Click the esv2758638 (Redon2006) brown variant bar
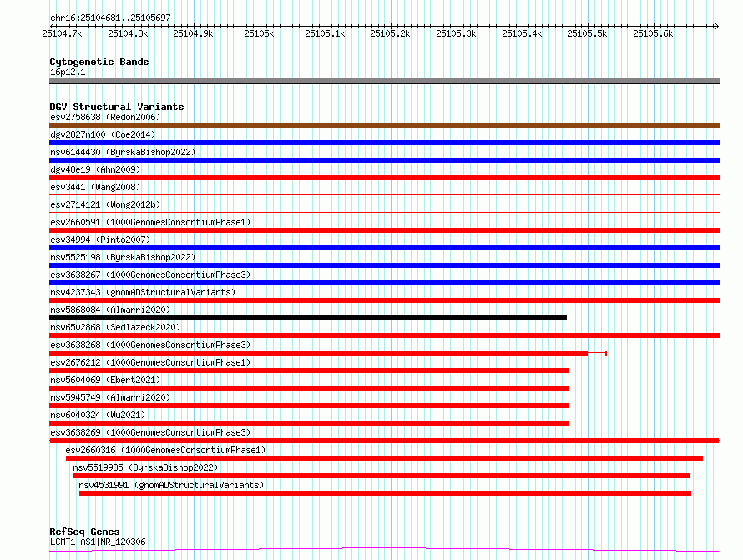The height and width of the screenshot is (560, 743). (x=384, y=125)
